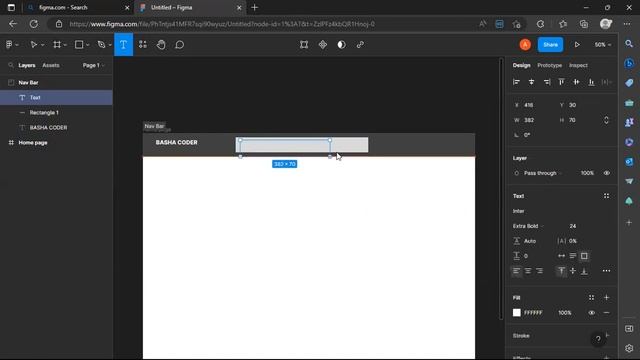Open the Extra Bold weight dropdown
This screenshot has height=360, width=640.
point(528,226)
